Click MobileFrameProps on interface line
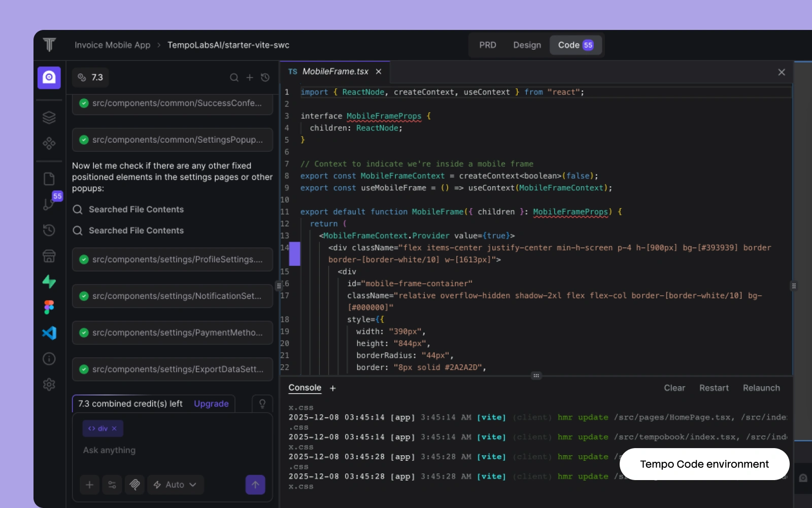Image resolution: width=812 pixels, height=508 pixels. (384, 116)
